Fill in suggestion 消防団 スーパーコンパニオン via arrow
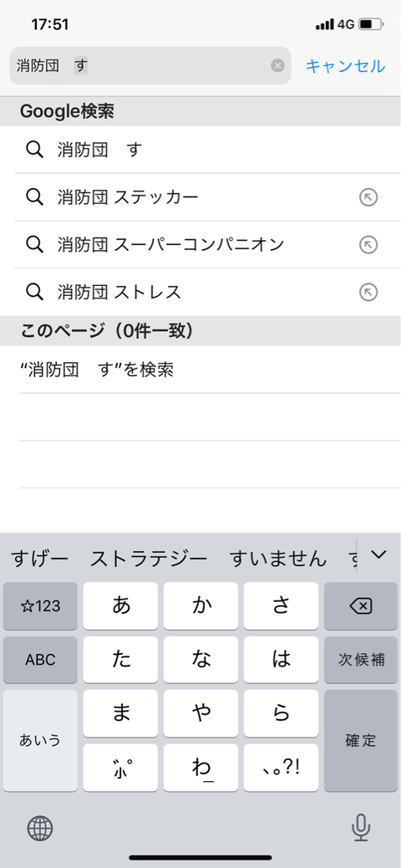 pos(368,244)
